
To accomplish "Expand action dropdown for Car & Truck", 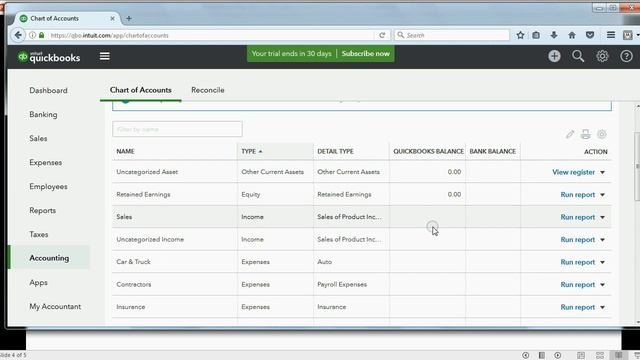I will (602, 262).
